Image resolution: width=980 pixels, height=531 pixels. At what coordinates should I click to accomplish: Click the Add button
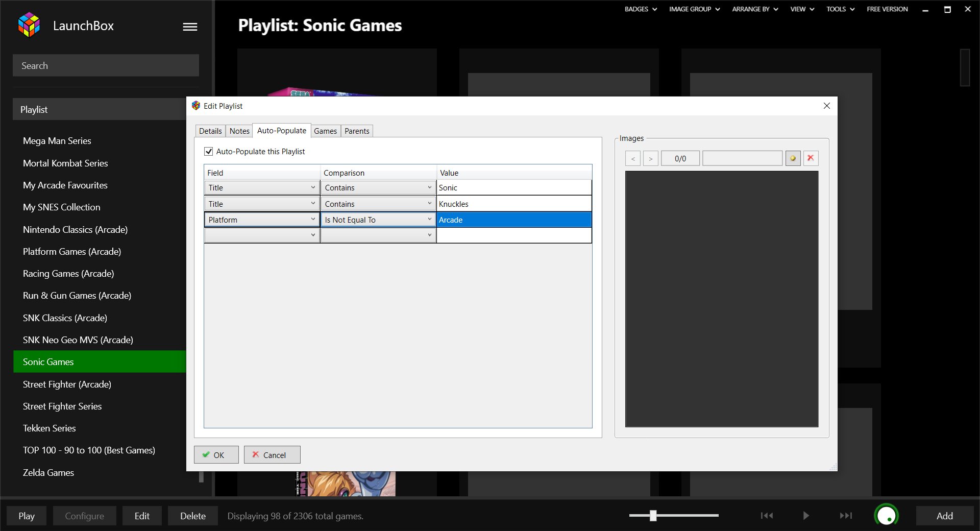[944, 516]
